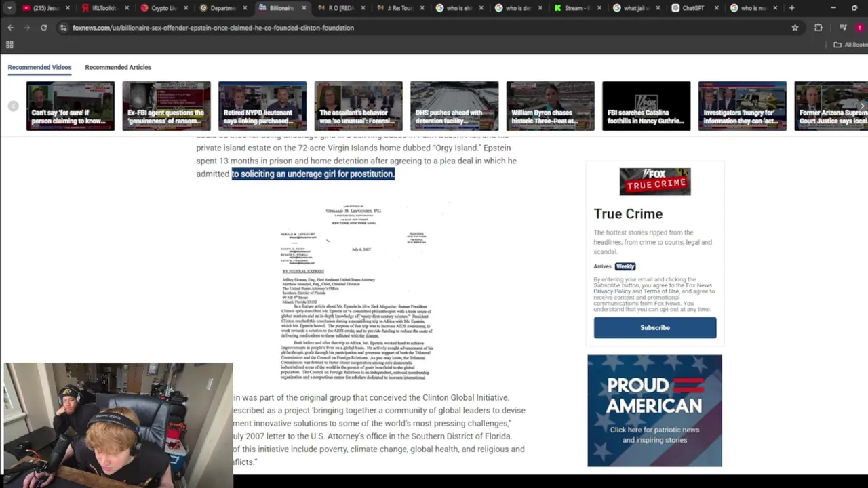Go forward to the next page

click(26, 28)
